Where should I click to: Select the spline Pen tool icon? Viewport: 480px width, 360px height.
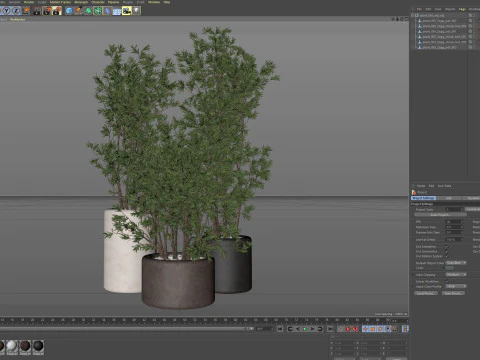(78, 11)
